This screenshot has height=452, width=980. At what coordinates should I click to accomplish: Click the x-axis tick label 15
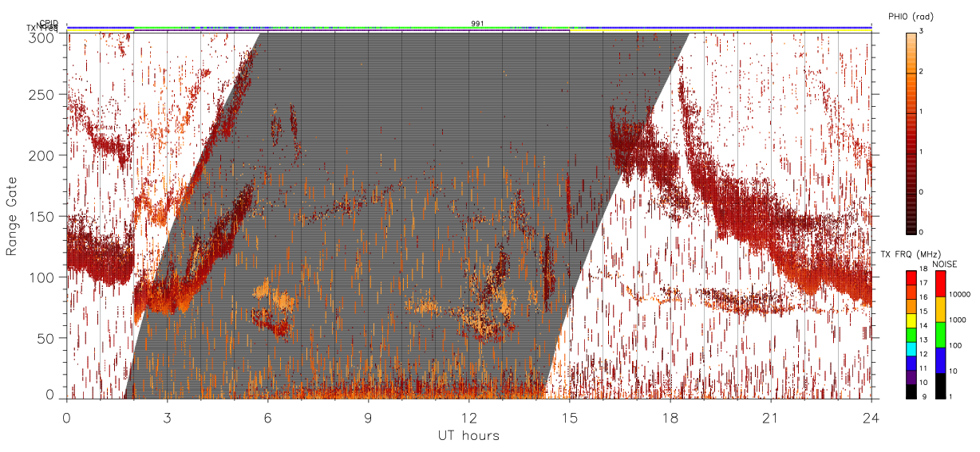570,417
